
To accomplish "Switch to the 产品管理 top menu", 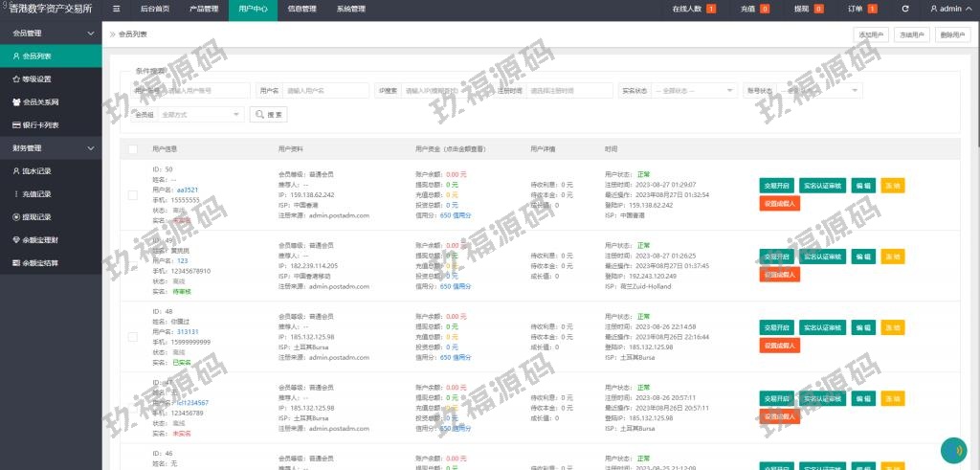I will pos(204,9).
